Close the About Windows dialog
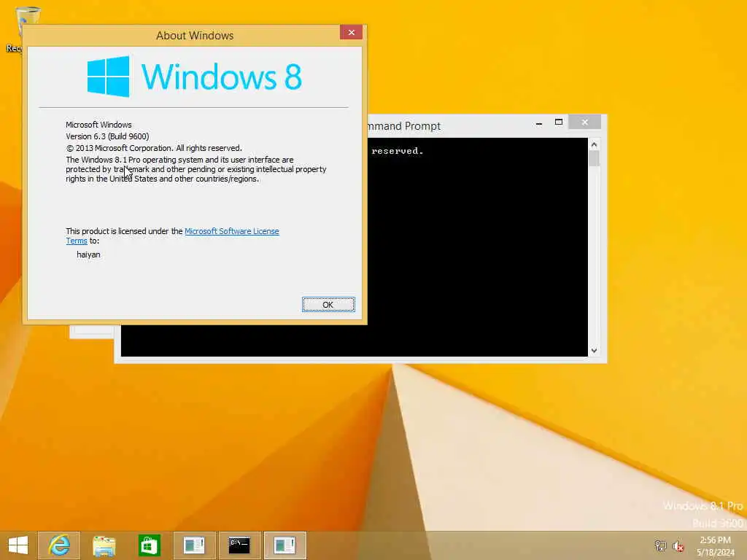 click(351, 32)
